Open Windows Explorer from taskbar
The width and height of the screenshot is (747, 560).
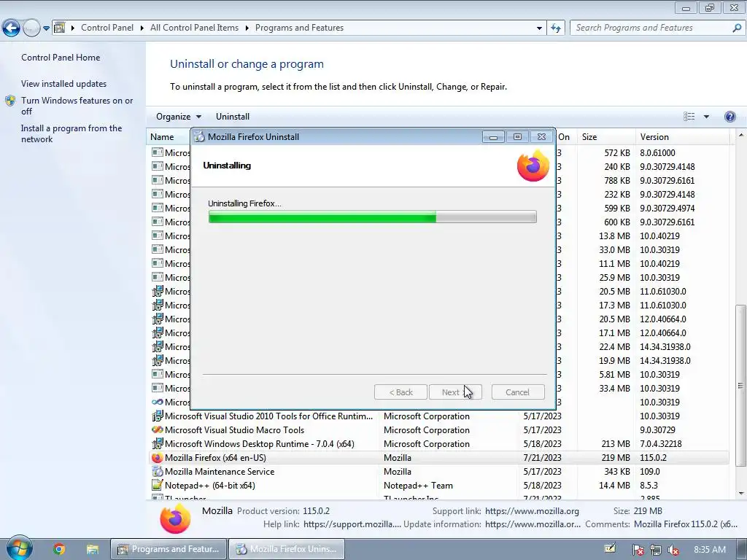click(93, 550)
